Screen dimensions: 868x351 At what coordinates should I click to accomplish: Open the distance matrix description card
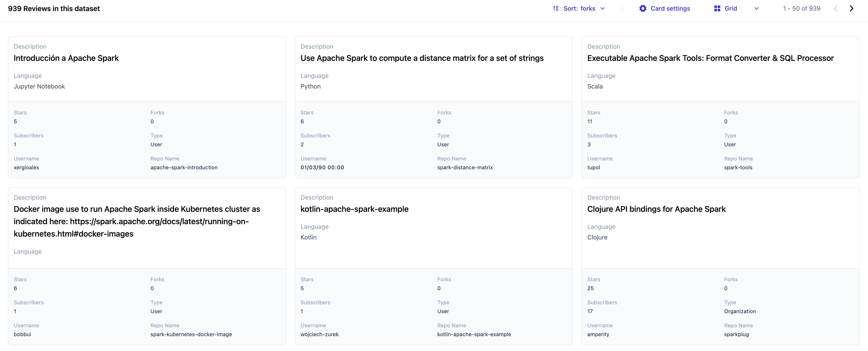422,58
